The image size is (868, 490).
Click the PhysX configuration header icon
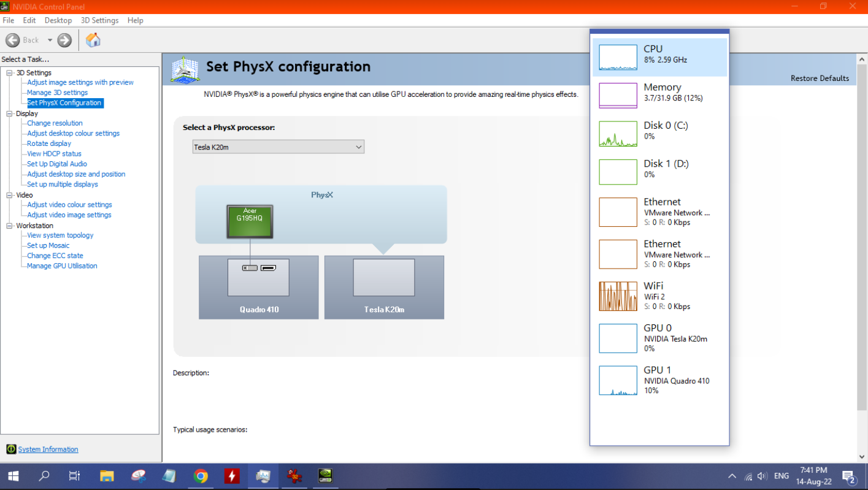pos(185,69)
